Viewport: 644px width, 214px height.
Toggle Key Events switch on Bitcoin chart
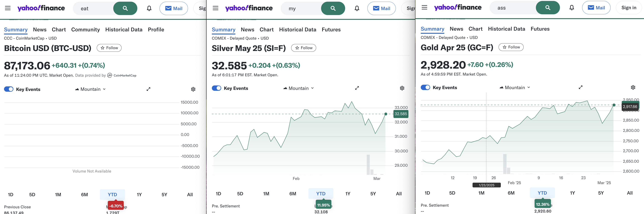pyautogui.click(x=9, y=89)
